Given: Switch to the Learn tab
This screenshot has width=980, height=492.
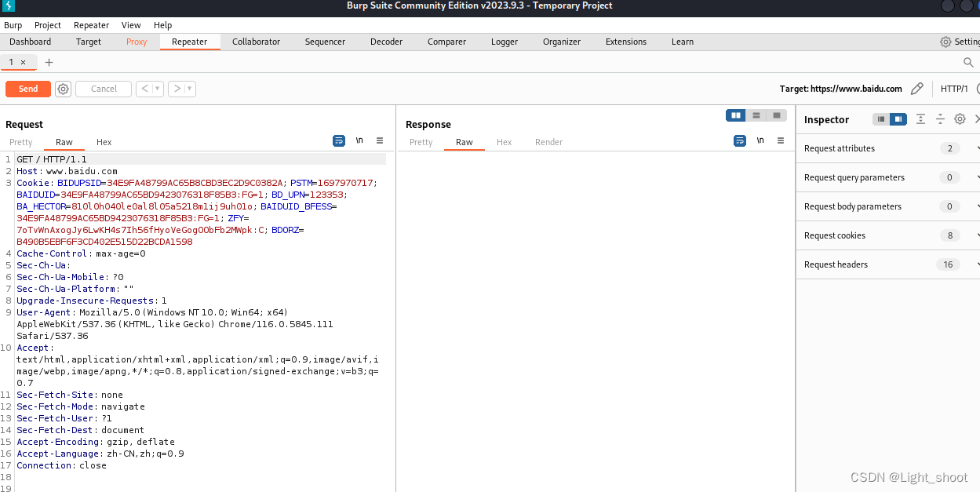Looking at the screenshot, I should point(683,42).
